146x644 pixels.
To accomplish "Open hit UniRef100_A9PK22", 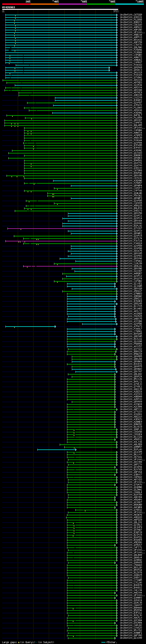I will pos(131,27).
